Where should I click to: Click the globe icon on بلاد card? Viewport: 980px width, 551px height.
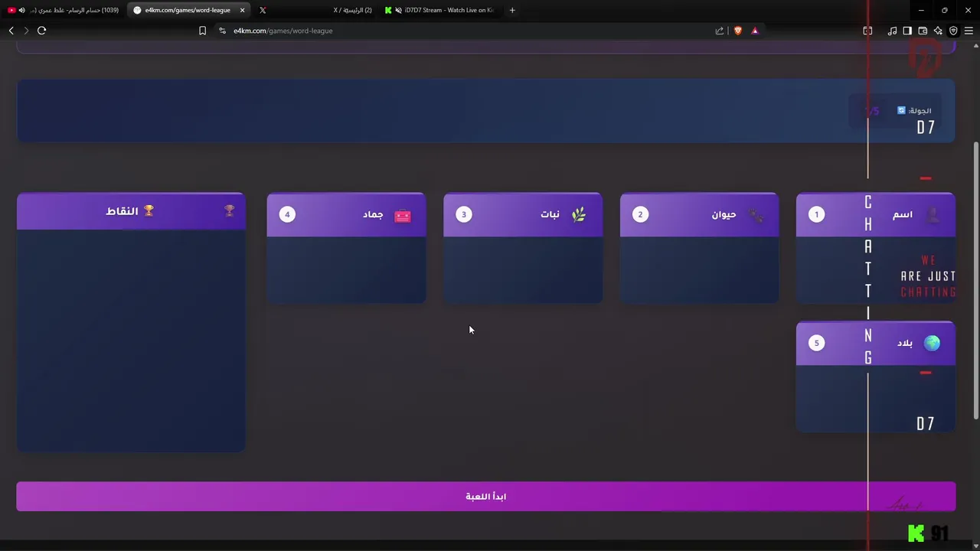tap(932, 343)
